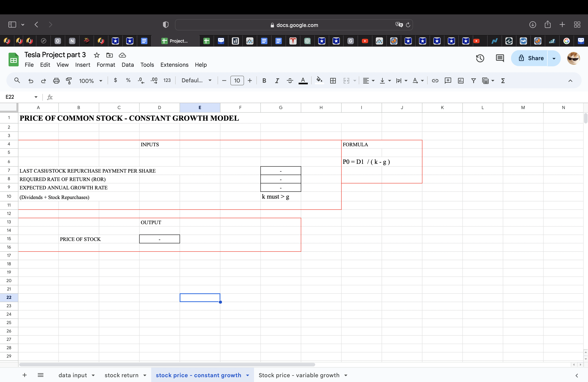Click the paint format icon
This screenshot has height=382, width=588.
69,81
